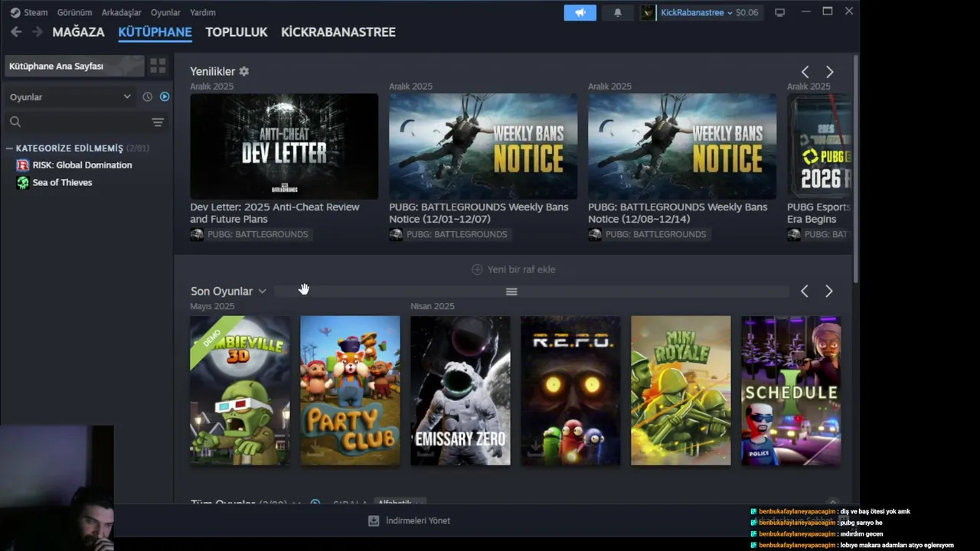Image resolution: width=980 pixels, height=551 pixels.
Task: Open Yenilikler settings gear
Action: 244,71
